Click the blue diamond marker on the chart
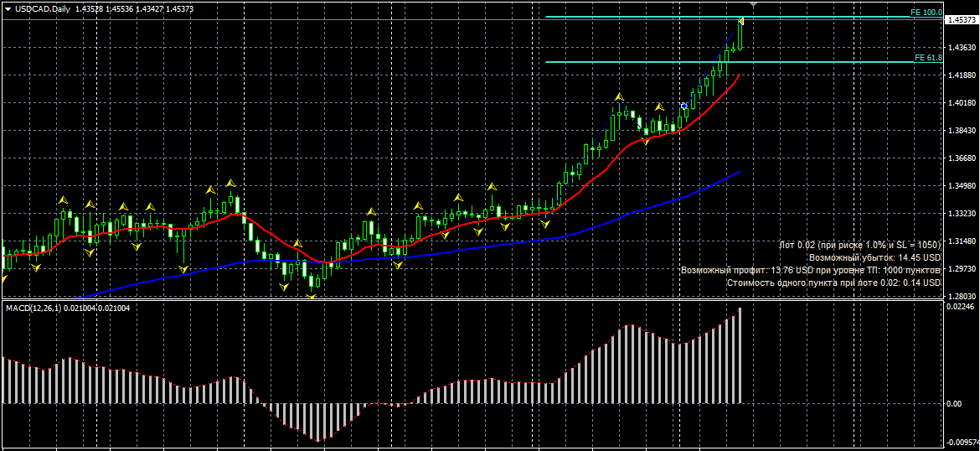 (684, 106)
